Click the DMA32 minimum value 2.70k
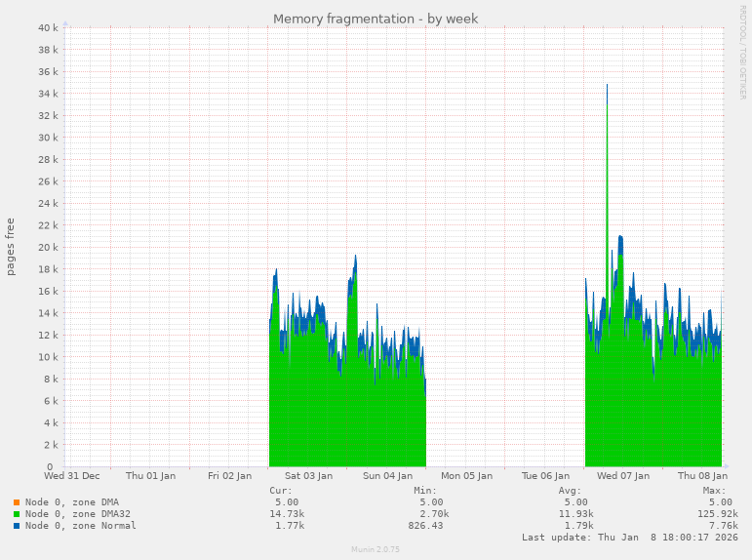The height and width of the screenshot is (560, 752). click(434, 514)
